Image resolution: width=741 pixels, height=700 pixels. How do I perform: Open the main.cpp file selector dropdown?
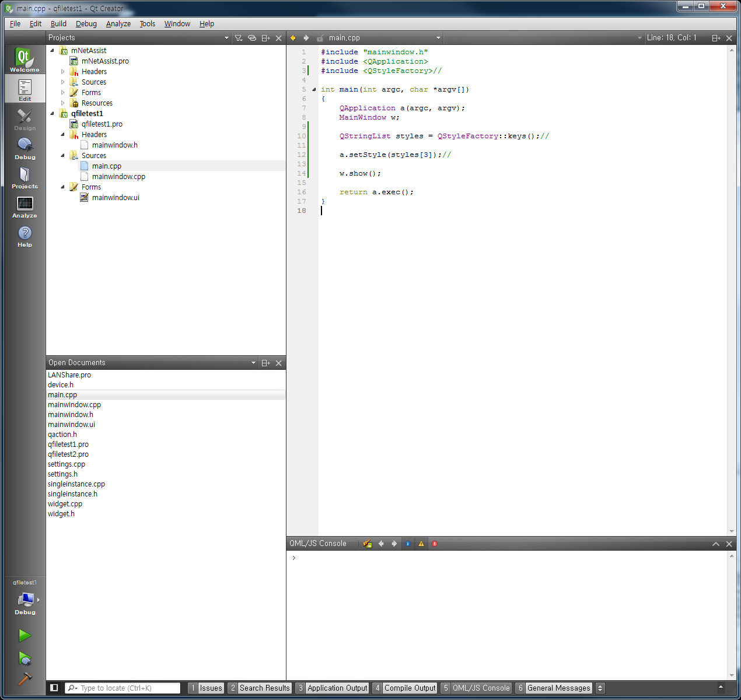click(x=384, y=38)
